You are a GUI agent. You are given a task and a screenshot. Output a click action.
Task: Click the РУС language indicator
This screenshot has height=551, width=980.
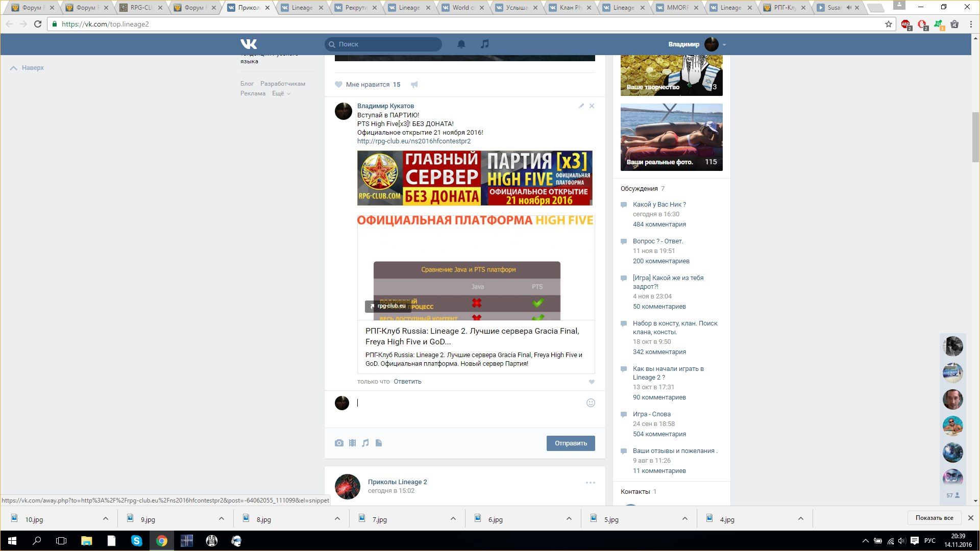click(x=930, y=541)
